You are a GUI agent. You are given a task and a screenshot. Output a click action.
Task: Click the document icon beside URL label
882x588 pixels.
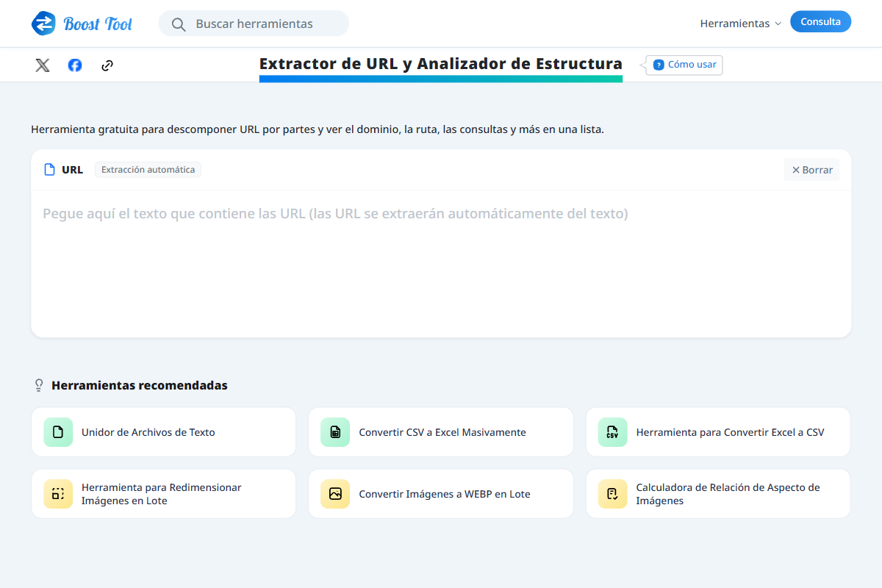[x=50, y=170]
